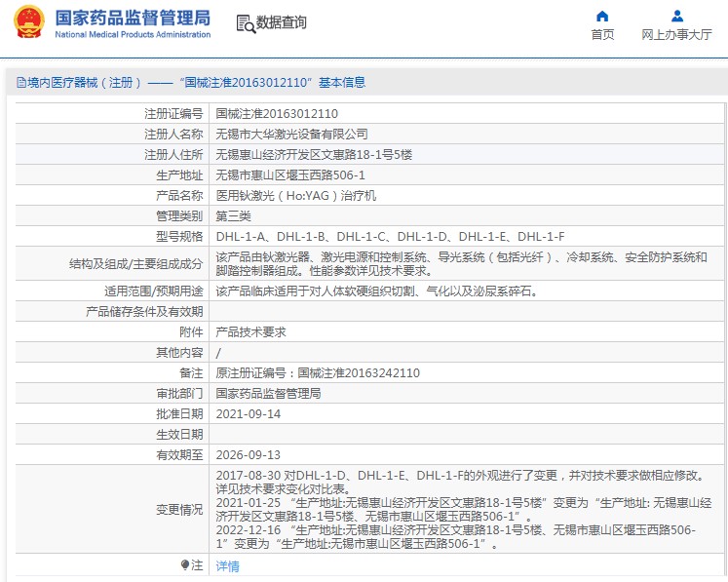The width and height of the screenshot is (728, 582).
Task: Click the 变更情况 row label
Action: 179,510
